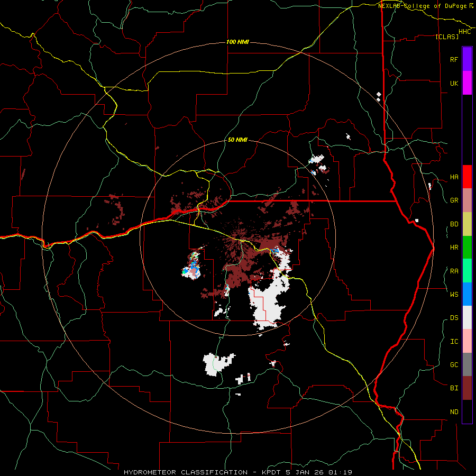Click the blue WS legend swatch
Screen dimensions: 476x476
coord(467,294)
